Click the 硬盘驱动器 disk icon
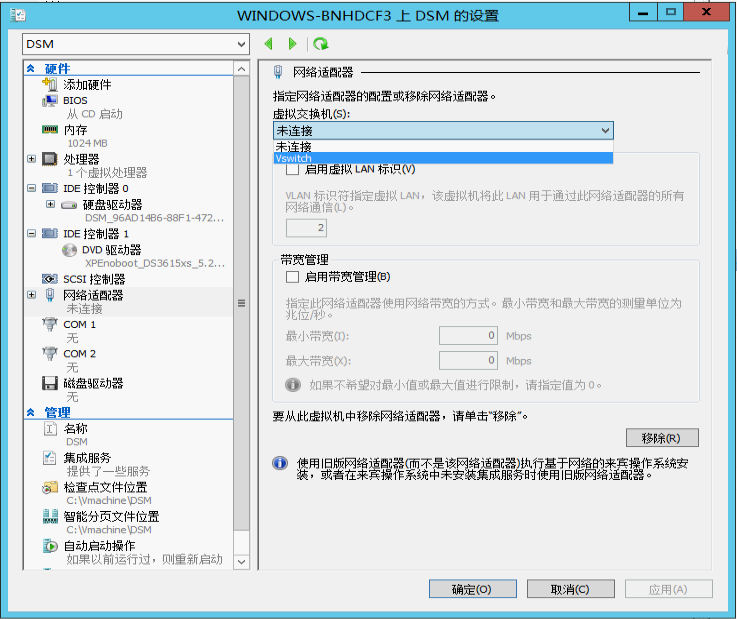Screen dimensions: 737x619 pyautogui.click(x=69, y=205)
